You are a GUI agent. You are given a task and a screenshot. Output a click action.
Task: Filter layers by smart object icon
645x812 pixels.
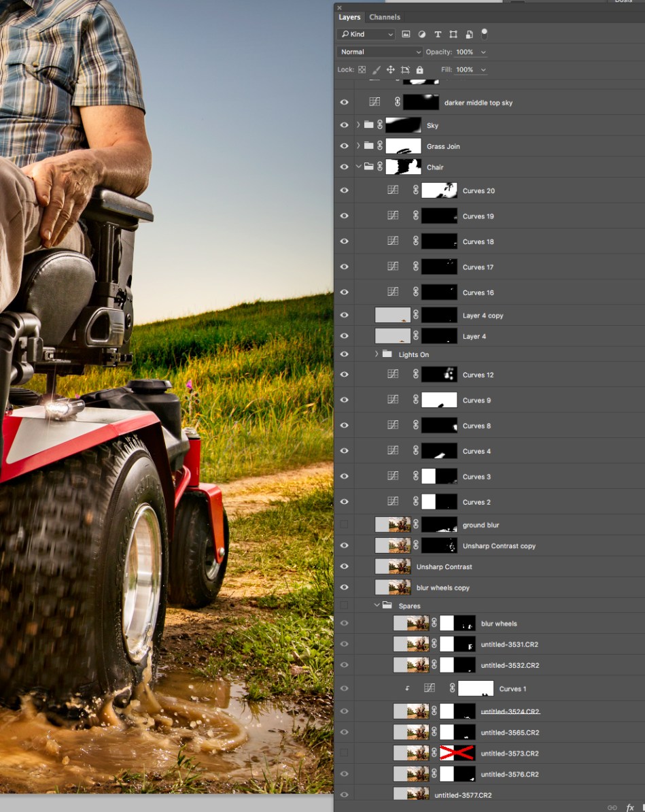click(x=468, y=34)
